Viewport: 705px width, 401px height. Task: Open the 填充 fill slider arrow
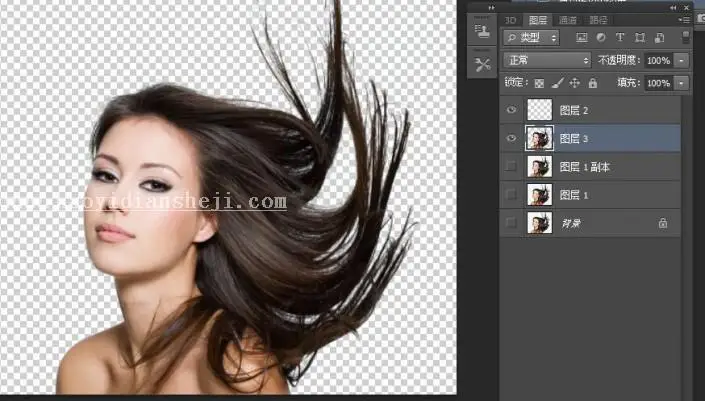pos(682,83)
